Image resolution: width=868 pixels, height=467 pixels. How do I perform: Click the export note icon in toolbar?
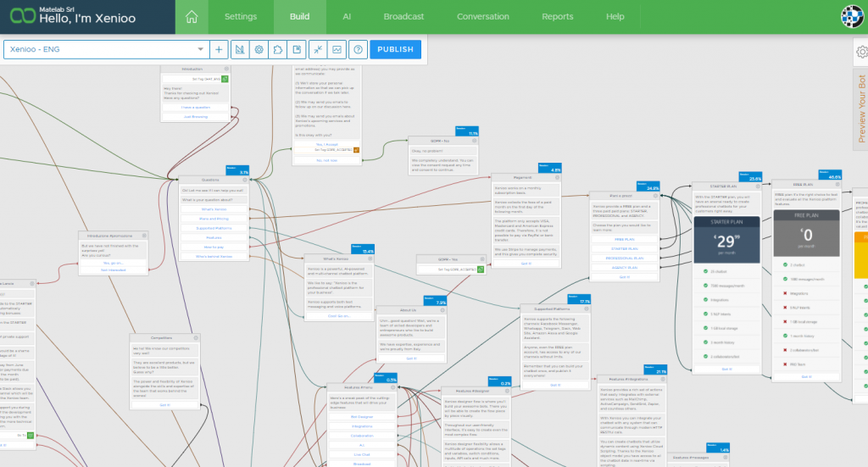coord(297,49)
